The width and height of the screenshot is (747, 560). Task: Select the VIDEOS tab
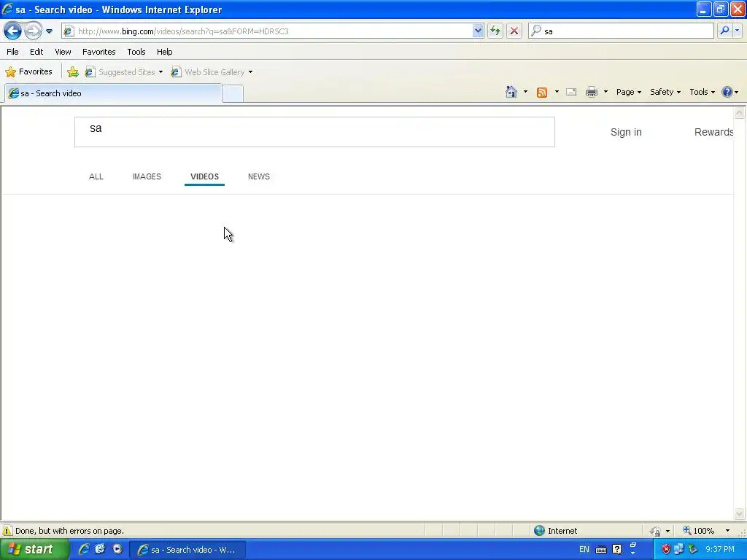point(204,176)
